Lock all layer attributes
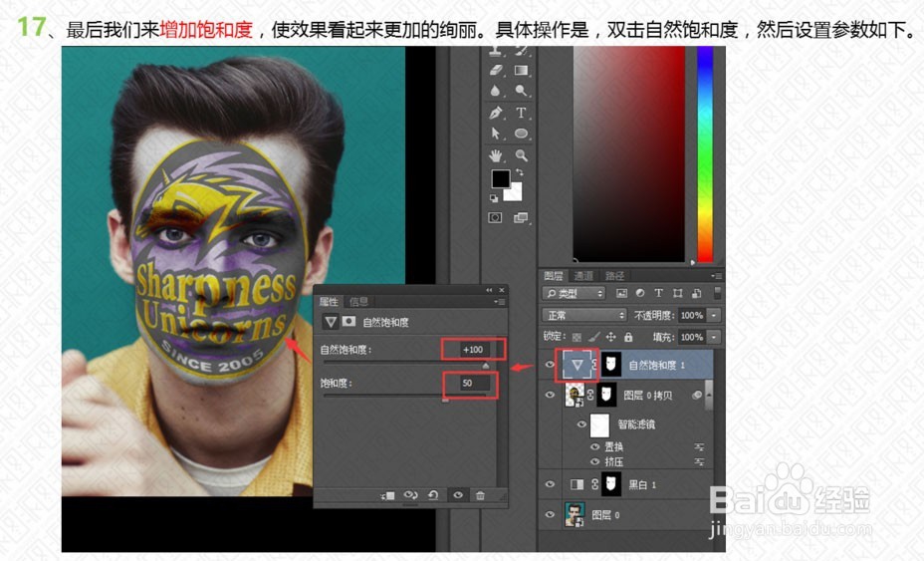Image resolution: width=924 pixels, height=561 pixels. click(628, 337)
